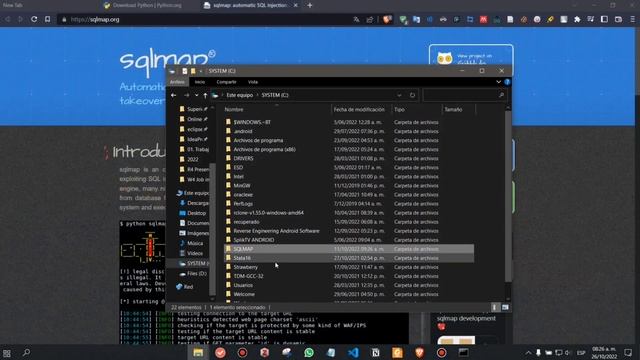Open recent locations dropdown arrow

pyautogui.click(x=196, y=95)
